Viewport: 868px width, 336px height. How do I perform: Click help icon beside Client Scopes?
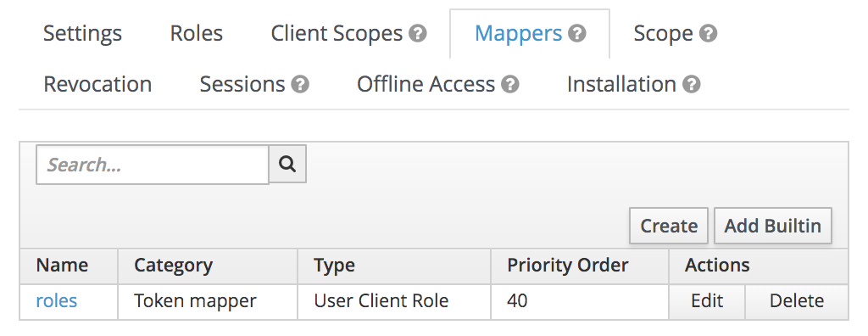click(418, 34)
